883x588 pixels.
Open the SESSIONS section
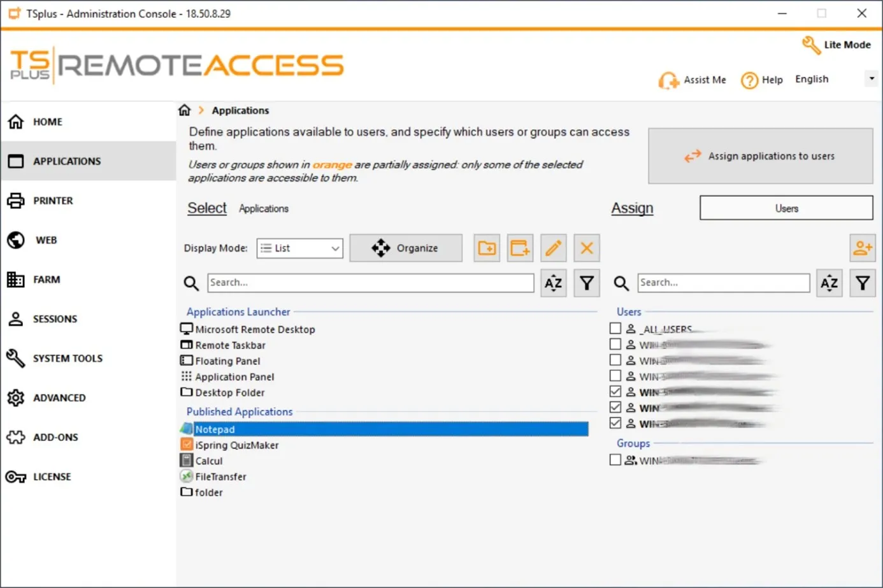tap(89, 319)
